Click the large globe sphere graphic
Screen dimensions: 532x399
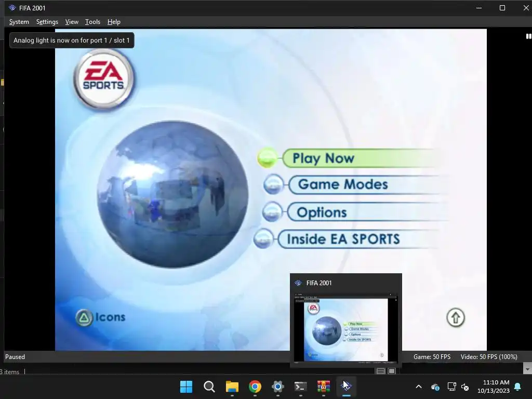coord(172,194)
